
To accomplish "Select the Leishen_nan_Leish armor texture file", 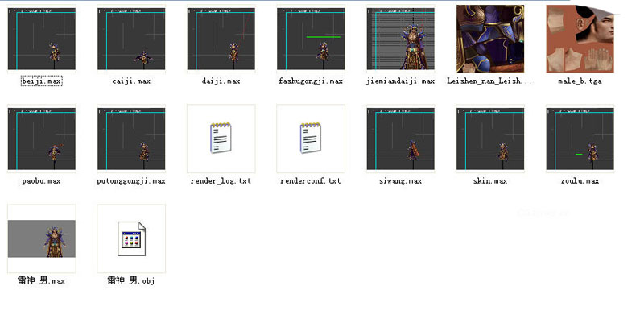I will pyautogui.click(x=490, y=39).
